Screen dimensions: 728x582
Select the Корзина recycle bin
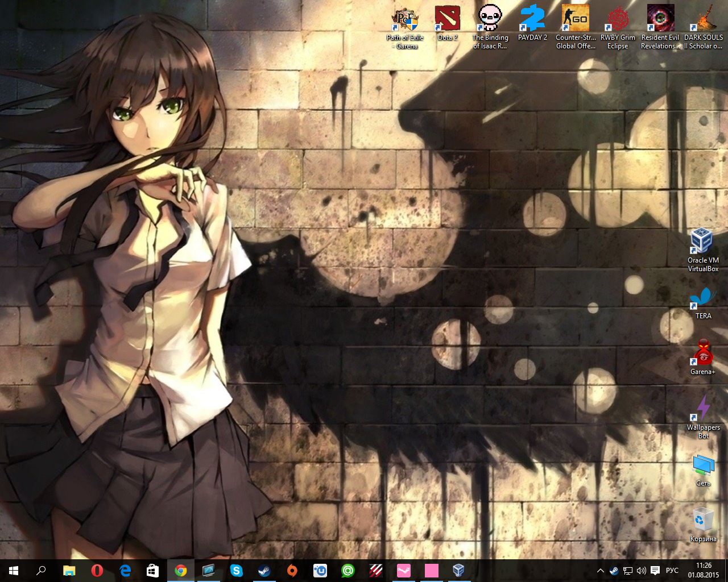[x=703, y=525]
